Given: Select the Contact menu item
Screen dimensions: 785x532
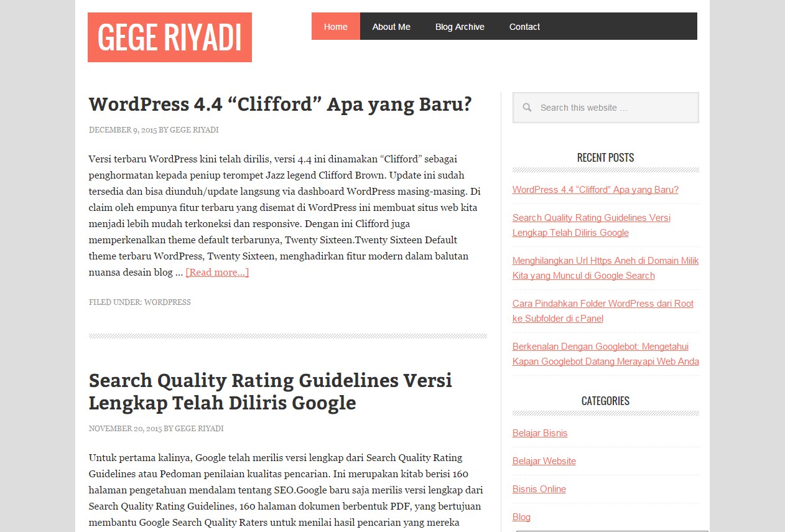Looking at the screenshot, I should click(524, 27).
